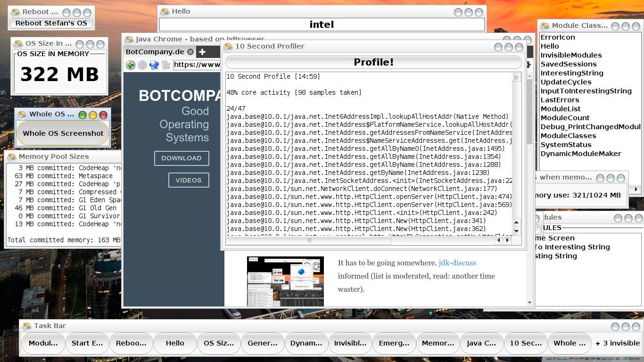Screen dimensions: 644x362
Task: Switch to the BotCompany.de browser tab
Action: [155, 52]
